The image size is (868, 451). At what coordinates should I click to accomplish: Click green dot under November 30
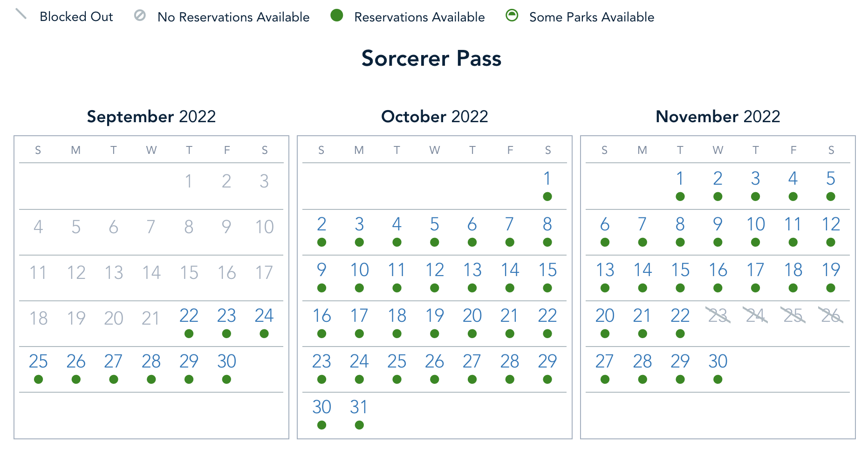click(x=718, y=379)
